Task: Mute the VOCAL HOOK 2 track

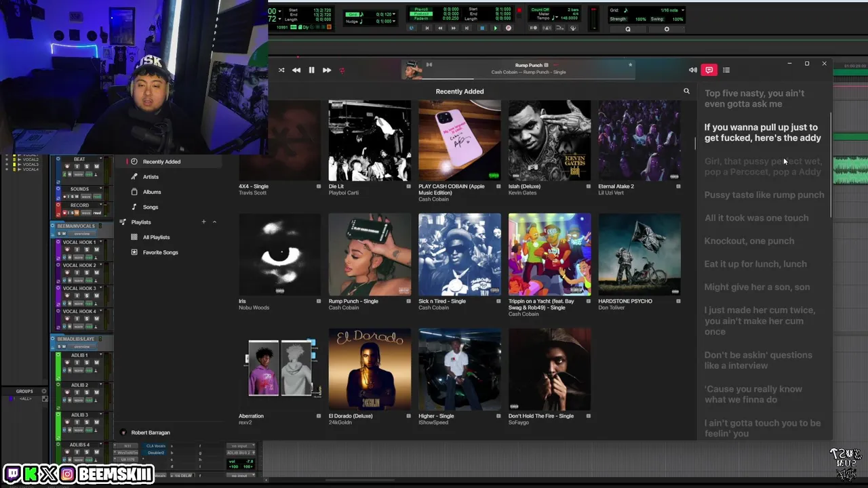Action: 96,272
